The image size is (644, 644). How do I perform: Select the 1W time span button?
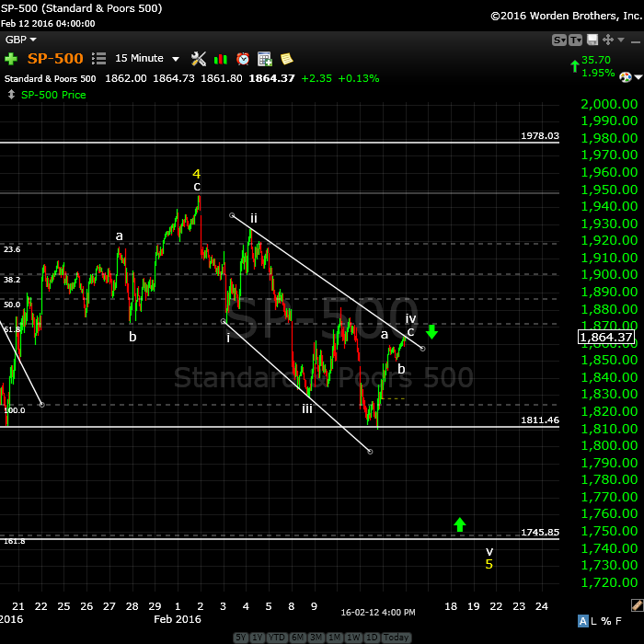353,638
